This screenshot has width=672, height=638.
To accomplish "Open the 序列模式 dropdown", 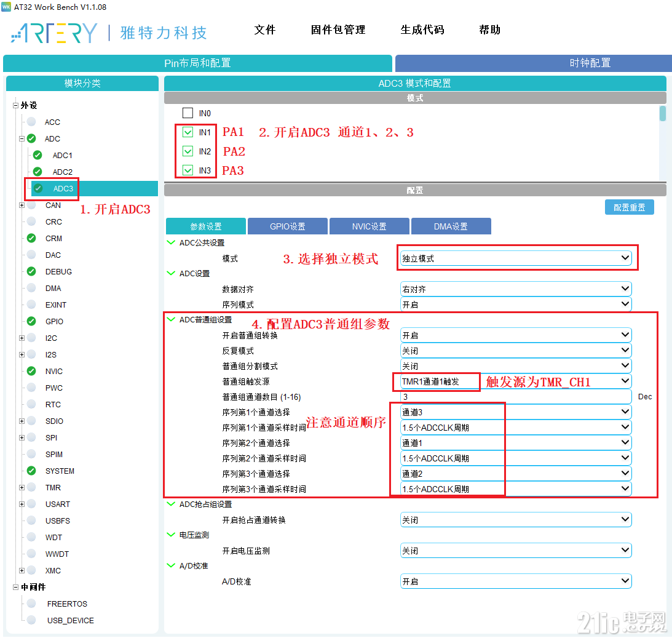I will tap(516, 305).
